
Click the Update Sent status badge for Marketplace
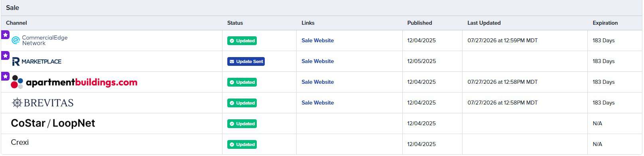tap(246, 61)
